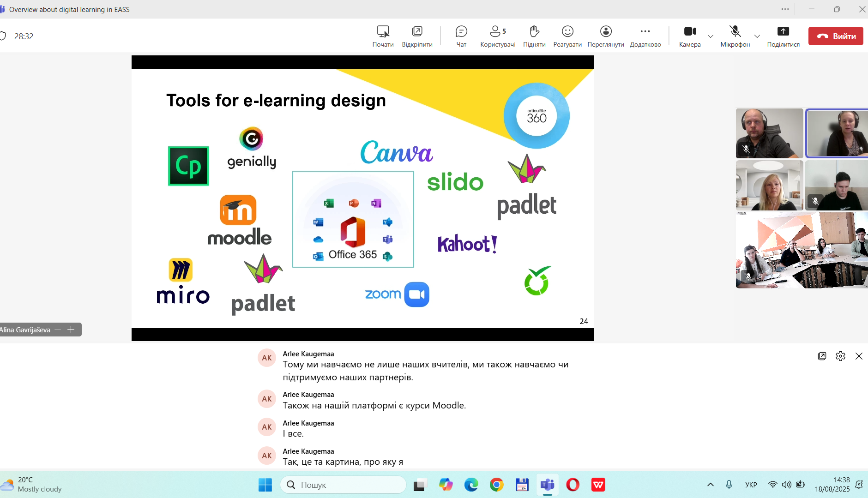Screen dimensions: 868x498
Task: Launch Google Chrome from the taskbar
Action: tap(496, 485)
